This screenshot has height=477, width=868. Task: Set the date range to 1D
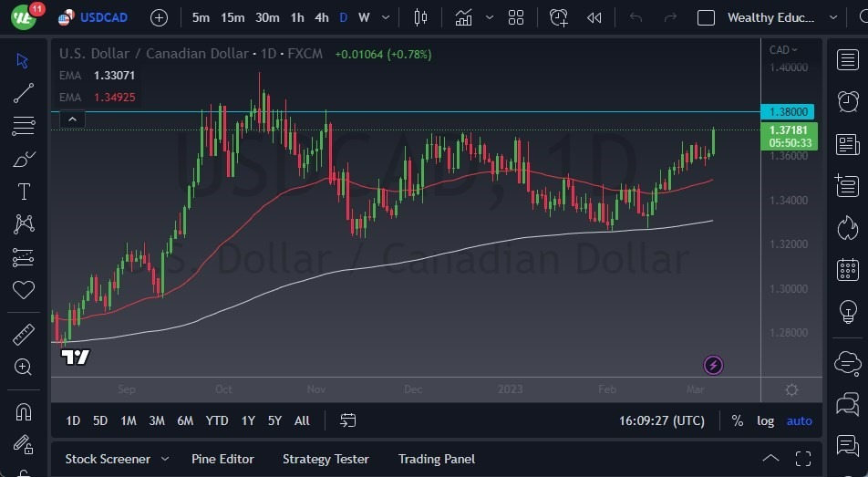coord(73,421)
